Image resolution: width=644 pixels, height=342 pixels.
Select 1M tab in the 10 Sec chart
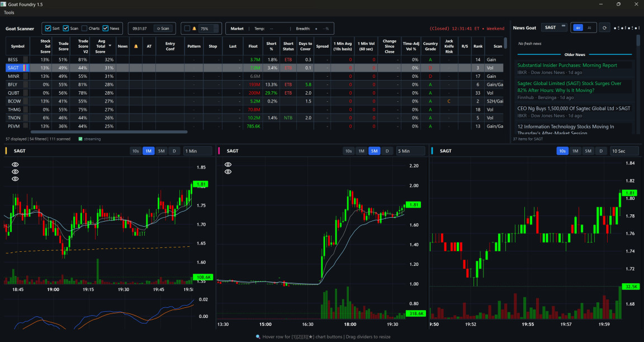(x=575, y=151)
